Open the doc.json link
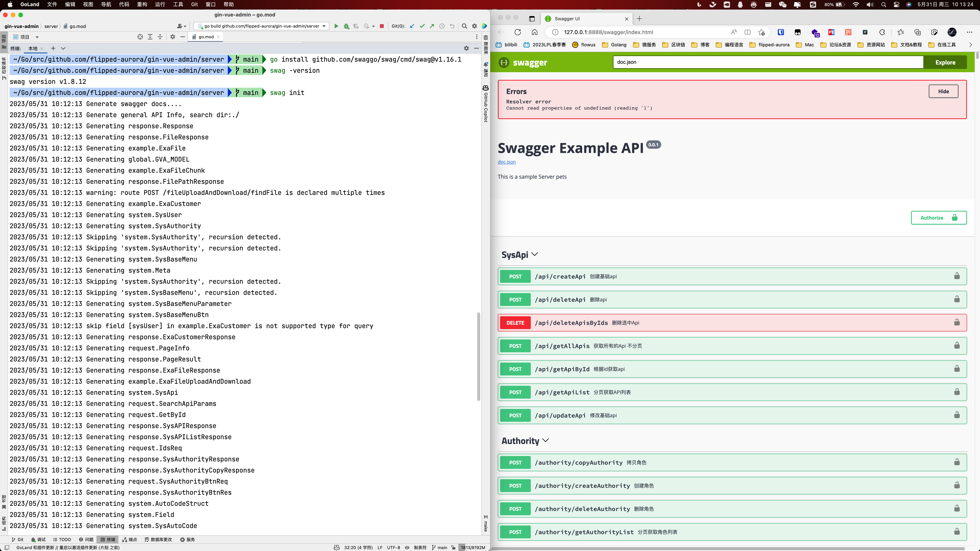Image resolution: width=980 pixels, height=551 pixels. (506, 162)
